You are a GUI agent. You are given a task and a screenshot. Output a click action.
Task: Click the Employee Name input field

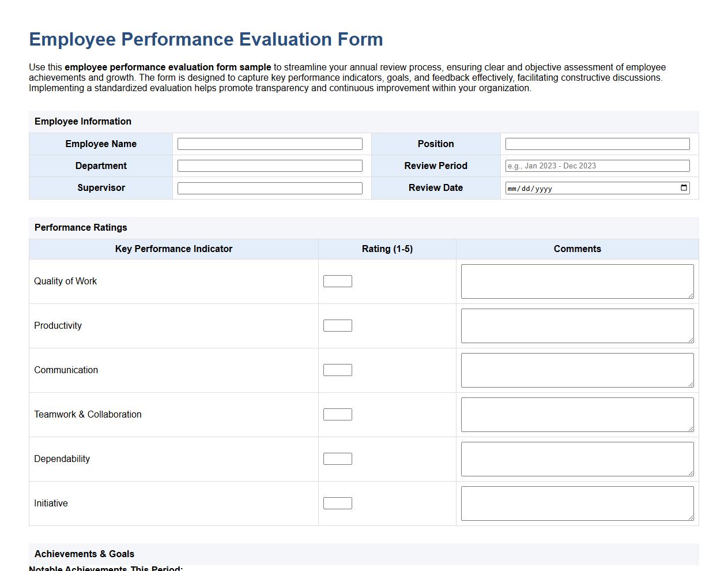coord(270,144)
